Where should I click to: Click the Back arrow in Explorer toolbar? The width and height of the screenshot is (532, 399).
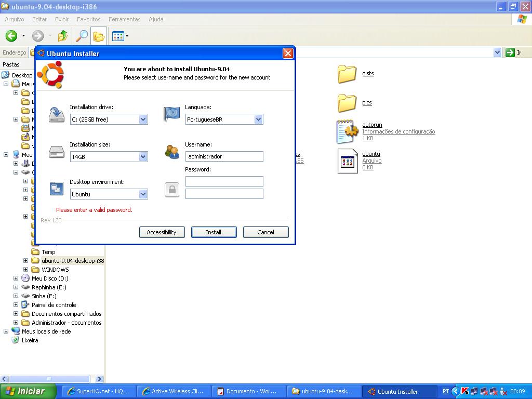tap(11, 36)
